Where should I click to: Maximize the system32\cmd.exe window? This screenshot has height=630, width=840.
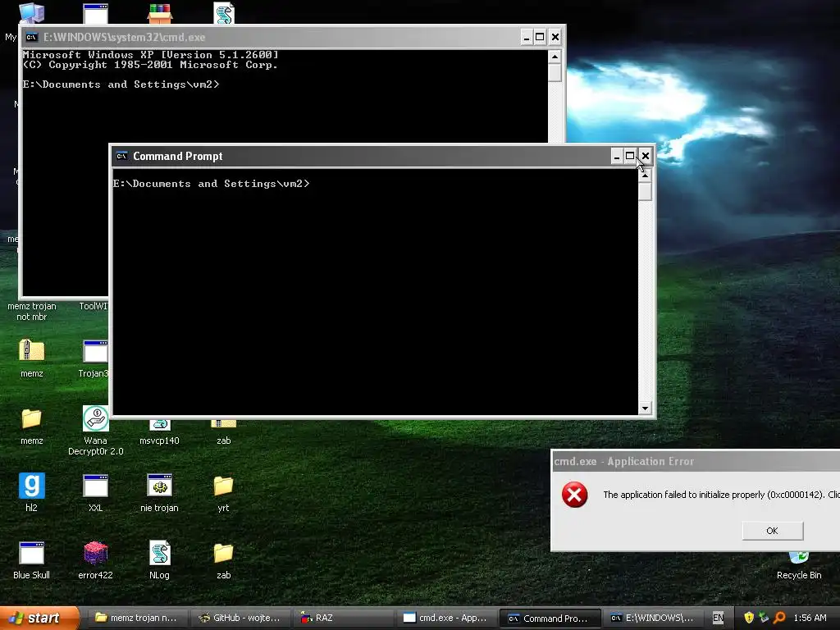[x=540, y=37]
